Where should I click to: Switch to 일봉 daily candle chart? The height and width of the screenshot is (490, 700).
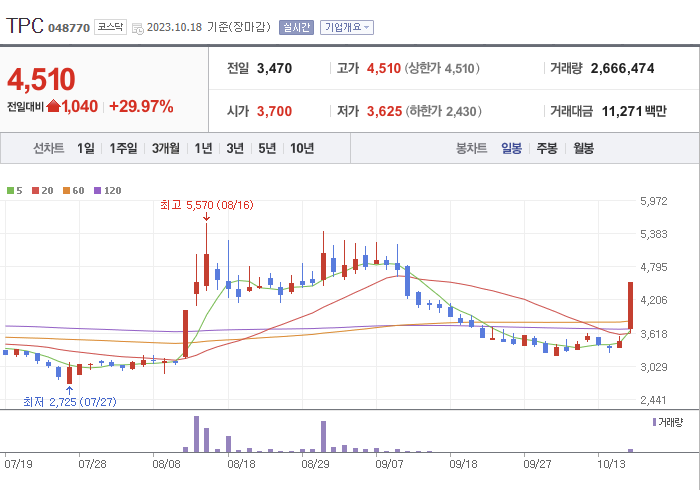[512, 148]
